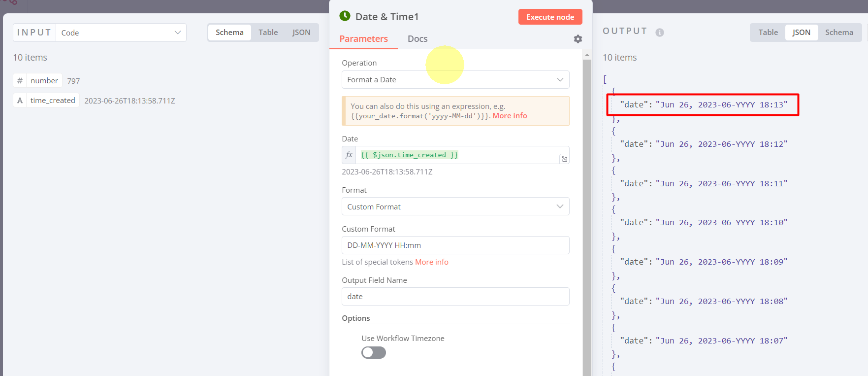Viewport: 868px width, 376px height.
Task: Click the number field hash type icon
Action: click(x=20, y=81)
